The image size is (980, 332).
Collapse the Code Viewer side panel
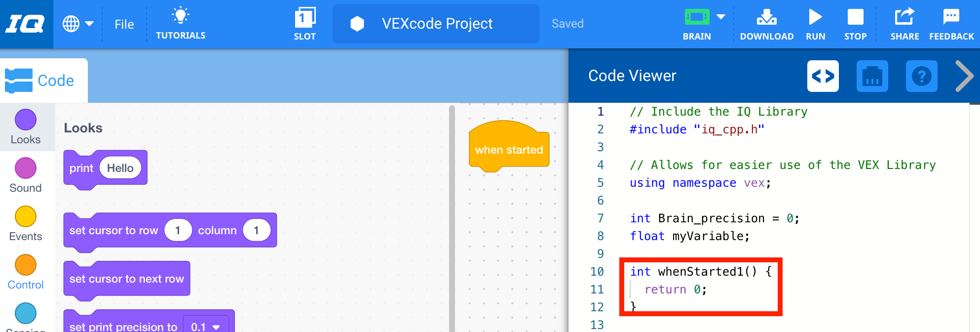[x=964, y=76]
